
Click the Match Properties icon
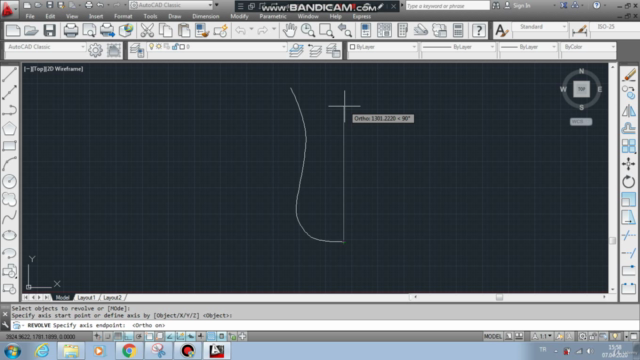point(202,30)
